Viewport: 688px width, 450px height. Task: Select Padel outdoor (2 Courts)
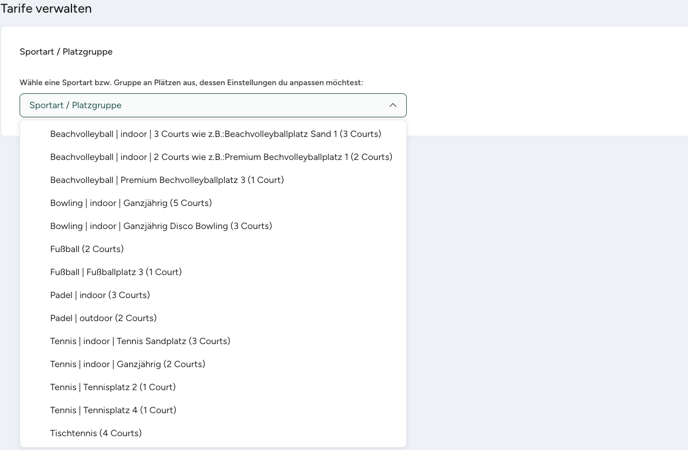[x=213, y=318]
